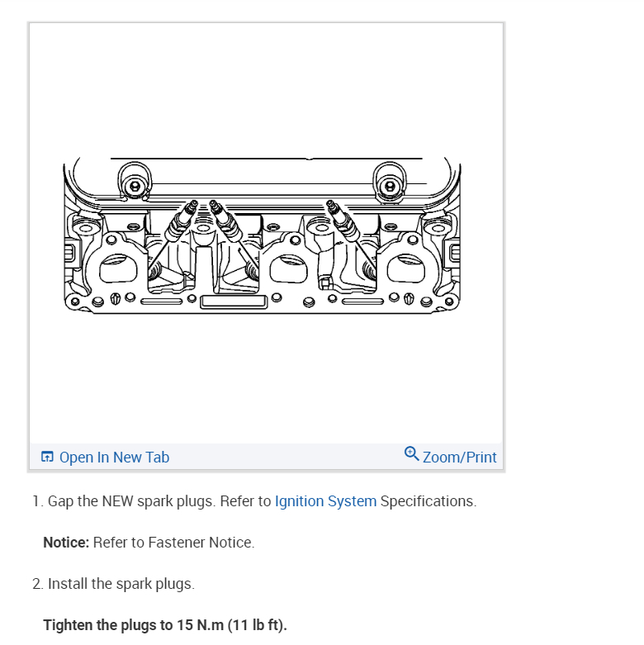Select the rightmost spark plug in the drawing

tap(343, 220)
